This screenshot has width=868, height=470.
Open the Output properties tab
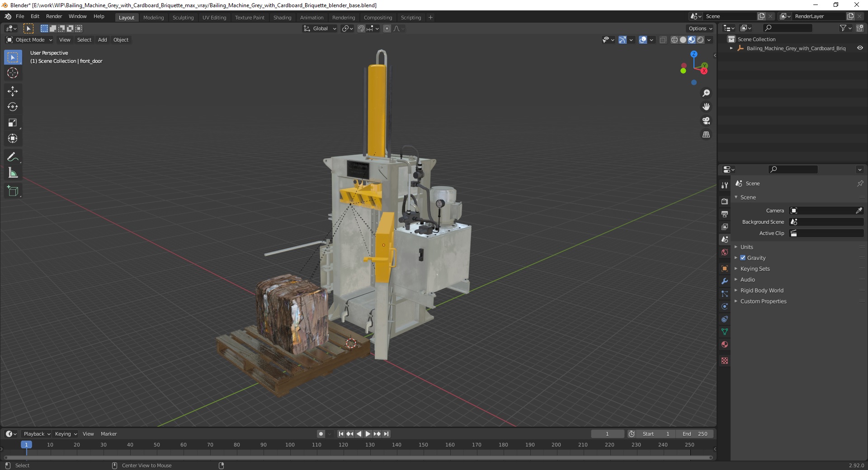coord(725,214)
